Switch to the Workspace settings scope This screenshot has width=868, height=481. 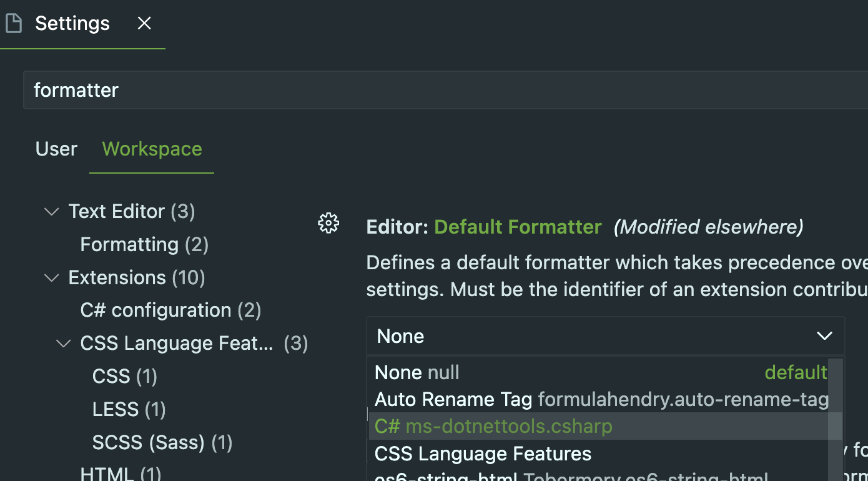[152, 149]
